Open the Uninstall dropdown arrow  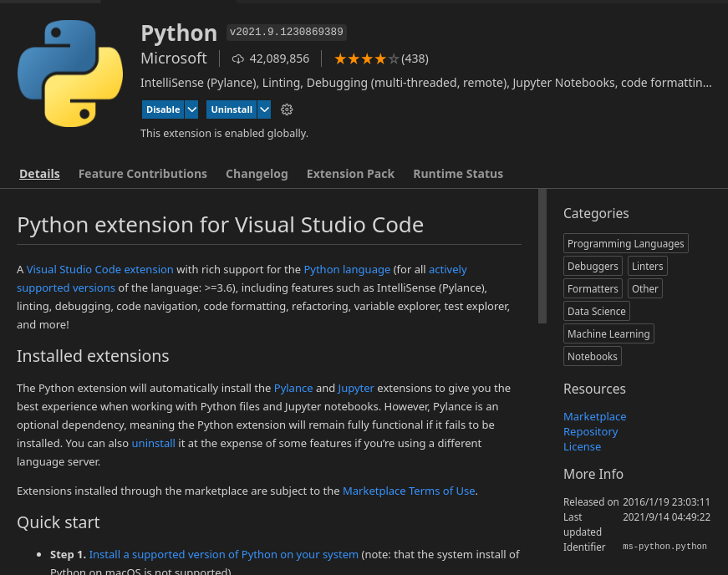coord(264,109)
